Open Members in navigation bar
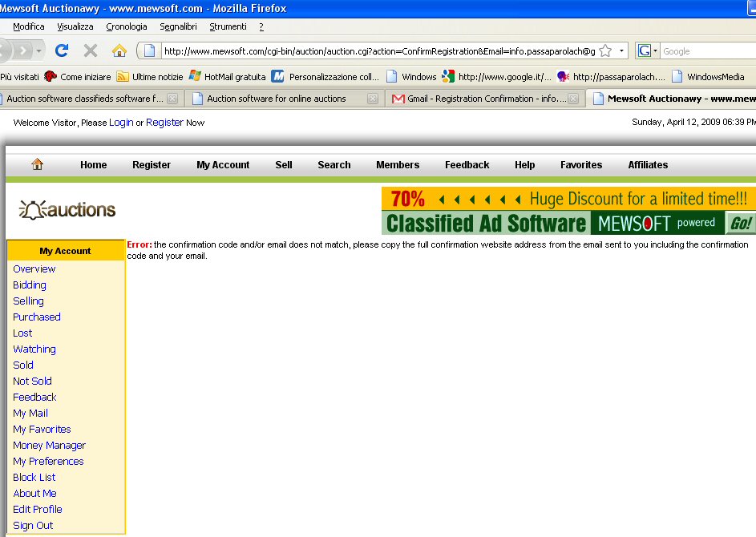 tap(398, 165)
